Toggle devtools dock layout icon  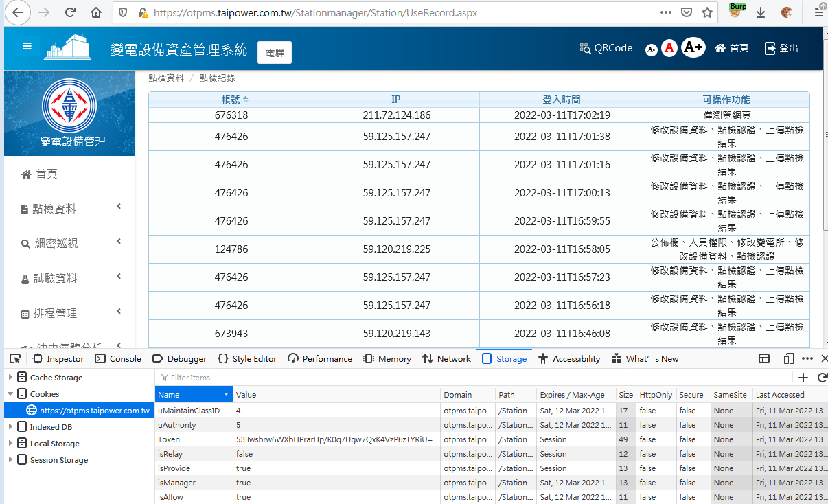click(764, 358)
